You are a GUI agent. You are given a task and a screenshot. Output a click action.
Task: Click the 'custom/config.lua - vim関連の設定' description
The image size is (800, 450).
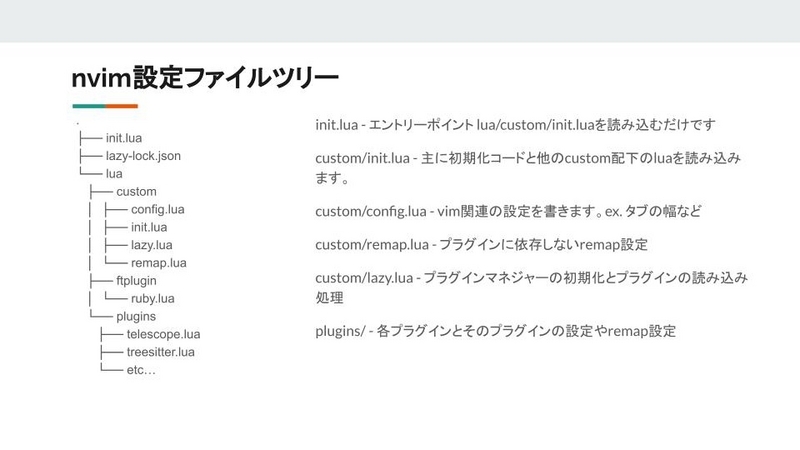(x=508, y=211)
